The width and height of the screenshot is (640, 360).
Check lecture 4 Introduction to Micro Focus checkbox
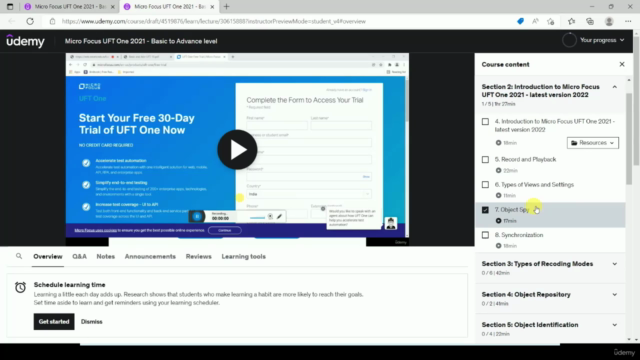(485, 122)
